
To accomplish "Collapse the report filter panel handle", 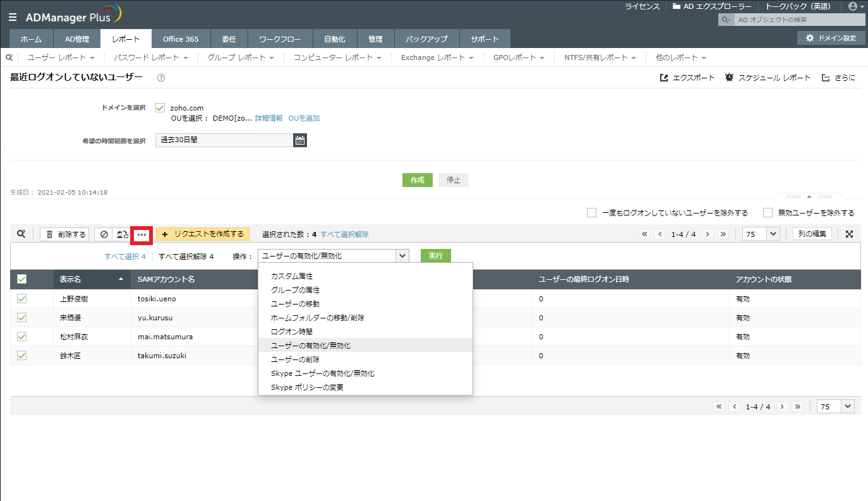I will [x=809, y=196].
